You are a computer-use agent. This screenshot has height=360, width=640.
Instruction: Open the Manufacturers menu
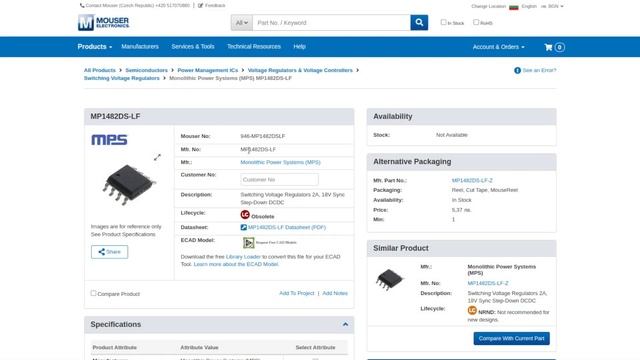click(140, 47)
